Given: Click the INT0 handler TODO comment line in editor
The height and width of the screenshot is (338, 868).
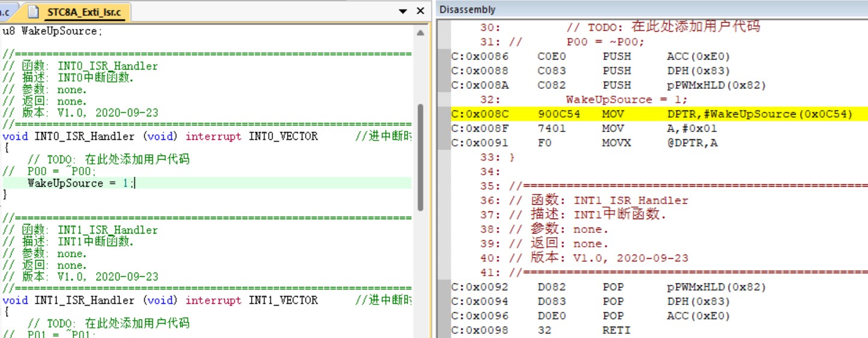Looking at the screenshot, I should coord(109,160).
